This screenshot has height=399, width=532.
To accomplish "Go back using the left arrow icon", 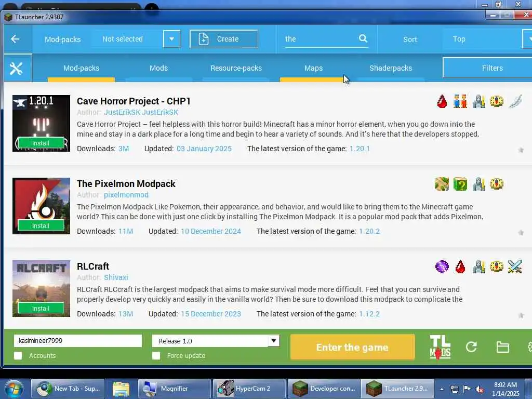I will [15, 39].
